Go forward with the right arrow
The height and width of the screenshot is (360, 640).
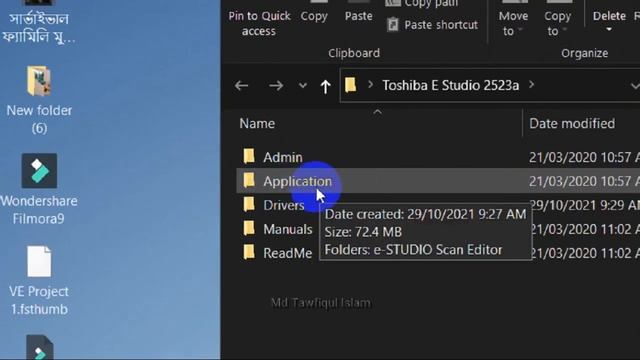[x=276, y=86]
